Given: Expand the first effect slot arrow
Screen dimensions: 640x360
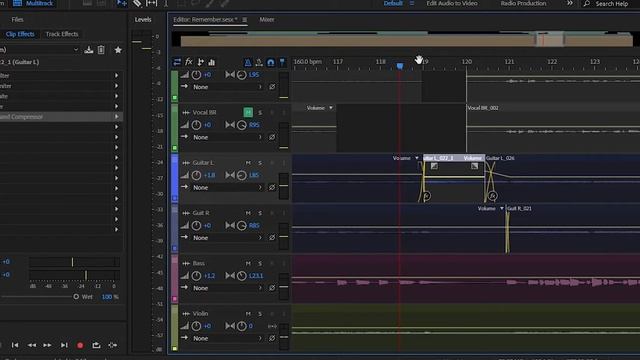Looking at the screenshot, I should point(116,75).
